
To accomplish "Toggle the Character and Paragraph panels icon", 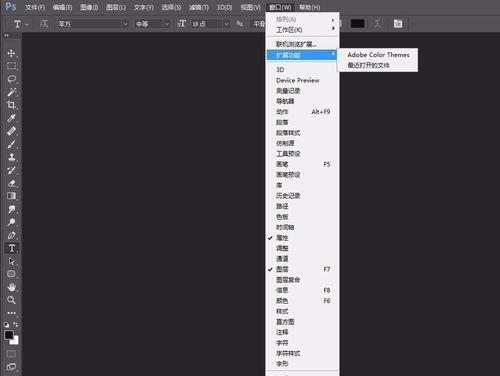I will 398,24.
